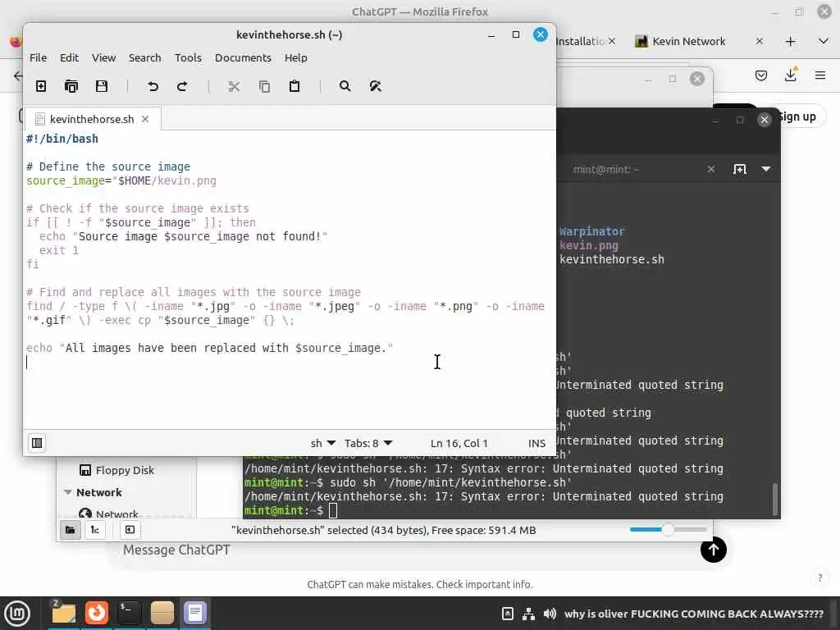Image resolution: width=840 pixels, height=630 pixels.
Task: List all Firefox tabs chevron
Action: click(x=824, y=41)
